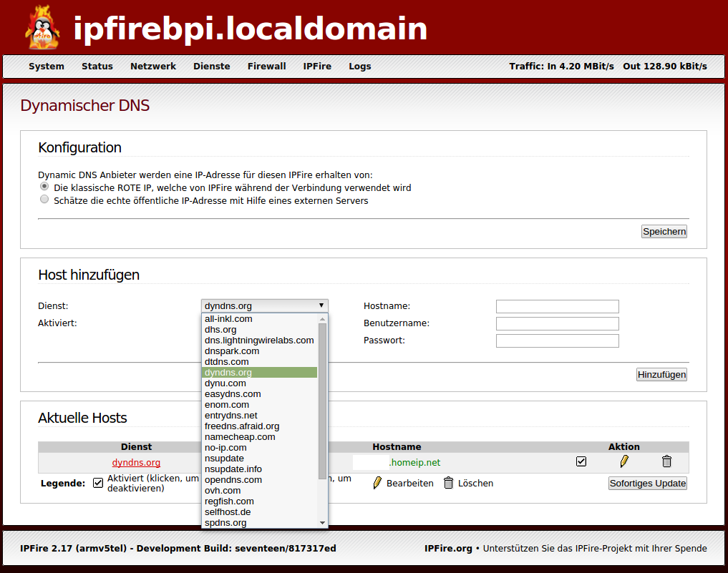Choose dynu.com from the list
The height and width of the screenshot is (573, 728).
[x=260, y=383]
